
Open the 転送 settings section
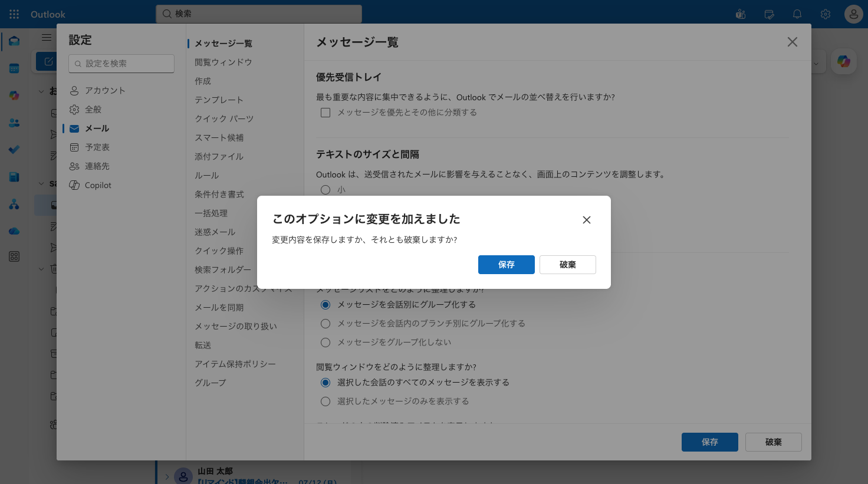[203, 345]
